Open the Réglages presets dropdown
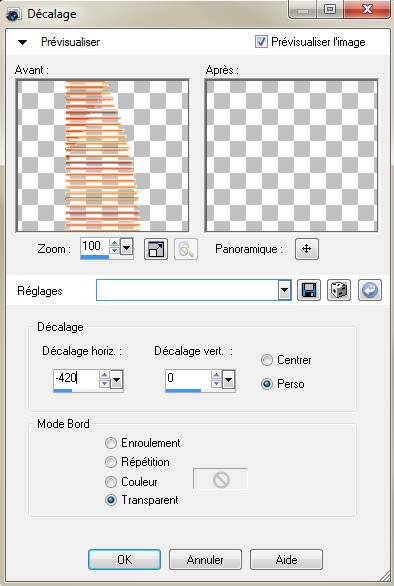 pos(284,290)
